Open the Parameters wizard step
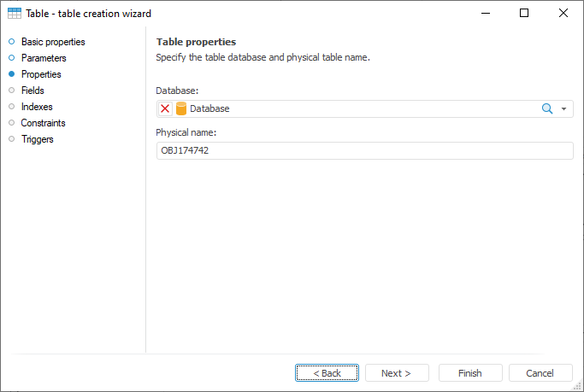584x392 pixels. coord(43,58)
